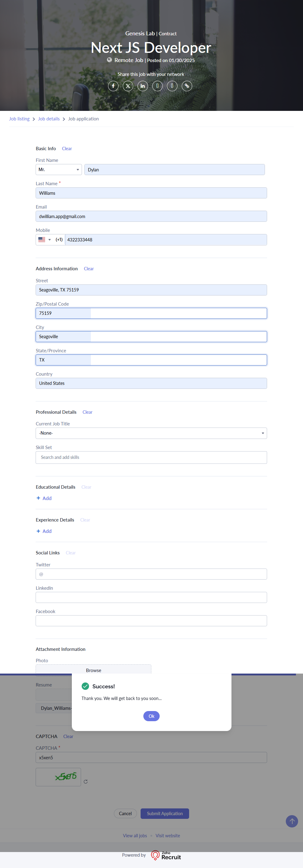
Task: Copy job link using chain icon
Action: [187, 86]
